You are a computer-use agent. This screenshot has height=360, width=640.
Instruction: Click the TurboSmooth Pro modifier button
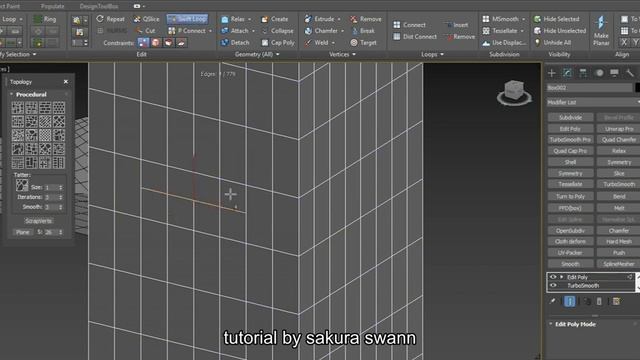click(x=570, y=140)
